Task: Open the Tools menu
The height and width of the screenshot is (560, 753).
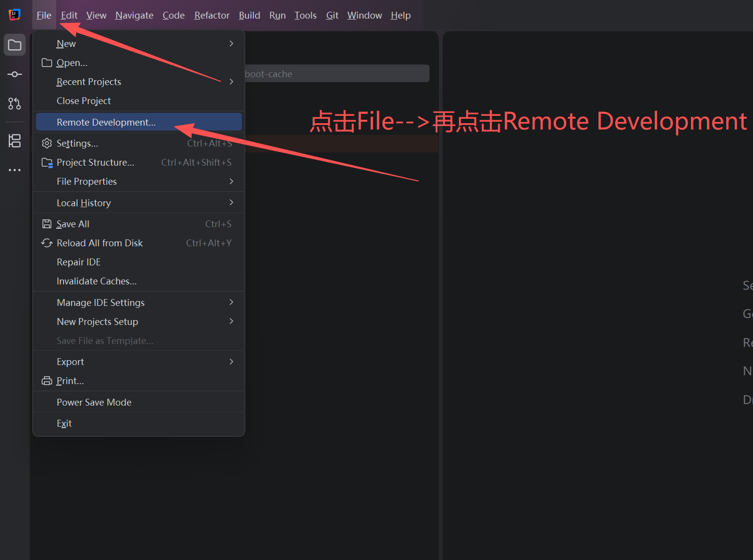Action: 305,15
